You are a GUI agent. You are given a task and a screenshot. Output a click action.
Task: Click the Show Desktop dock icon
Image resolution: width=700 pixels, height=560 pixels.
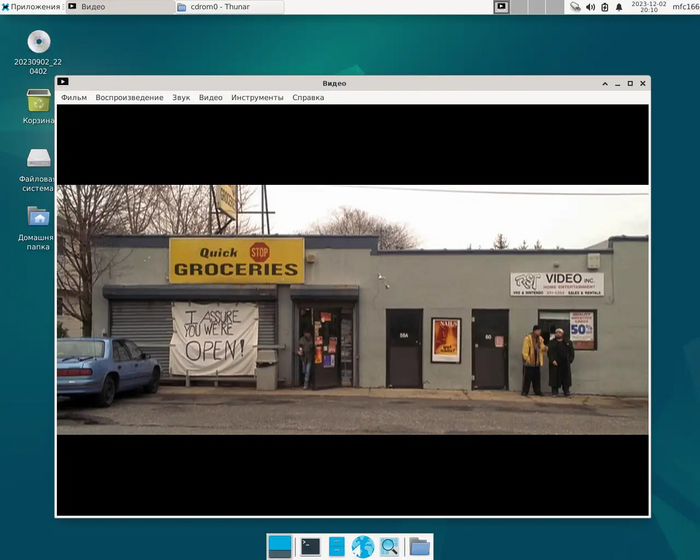(x=280, y=547)
